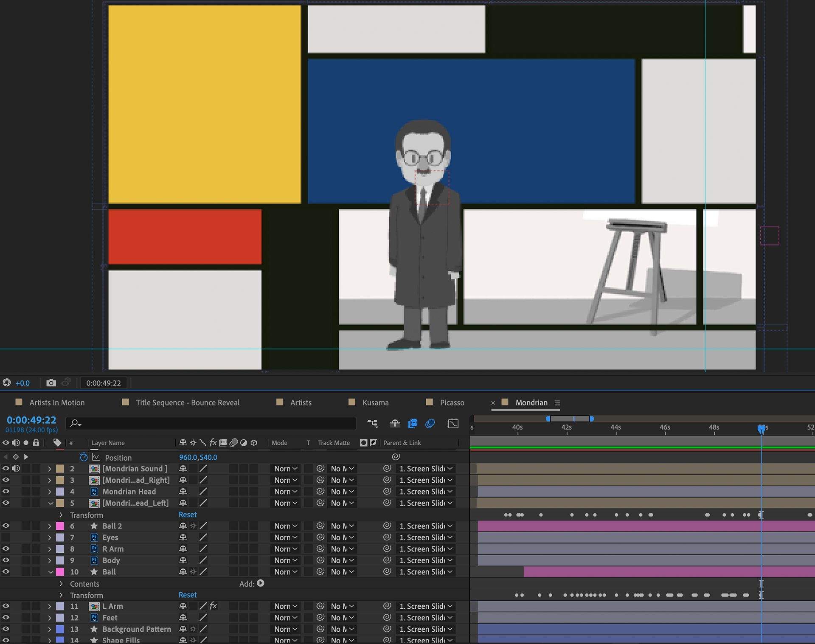Click the blue label swatch of Background Pattern

coord(60,629)
